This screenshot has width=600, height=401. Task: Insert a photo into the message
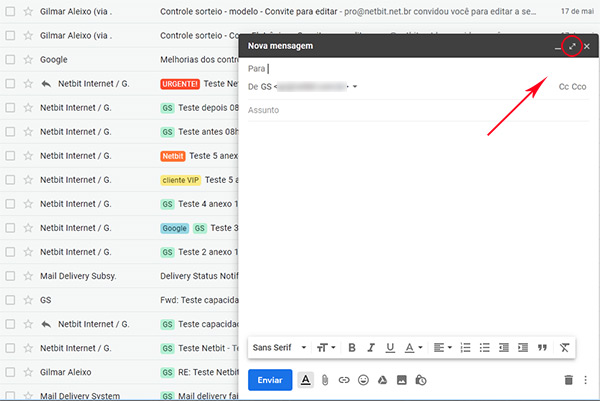(401, 380)
